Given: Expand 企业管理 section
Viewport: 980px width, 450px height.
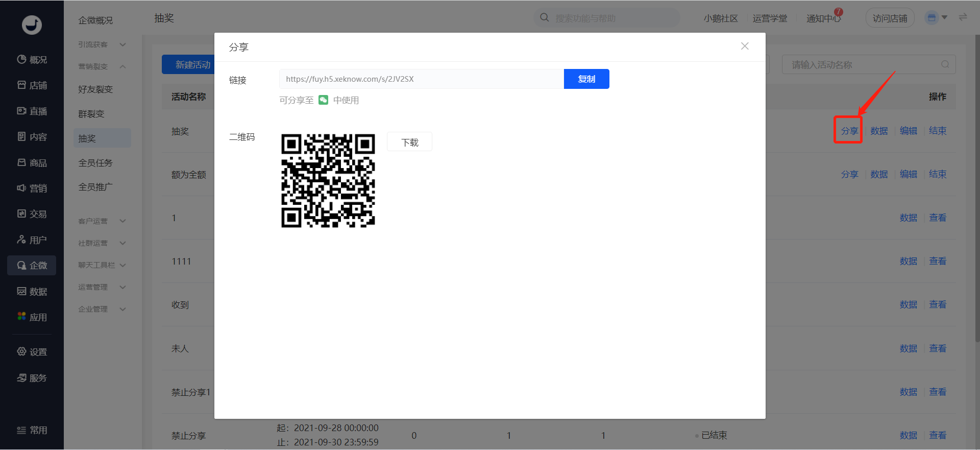Looking at the screenshot, I should [x=102, y=309].
